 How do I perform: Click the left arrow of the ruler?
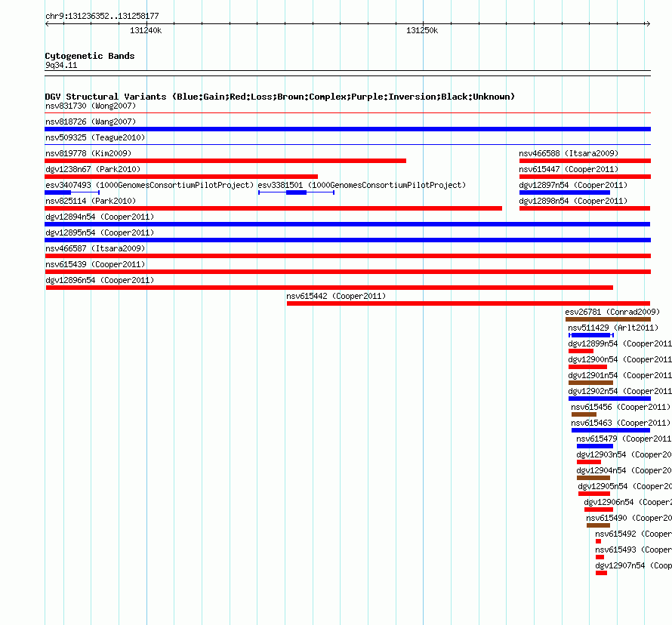pos(47,23)
